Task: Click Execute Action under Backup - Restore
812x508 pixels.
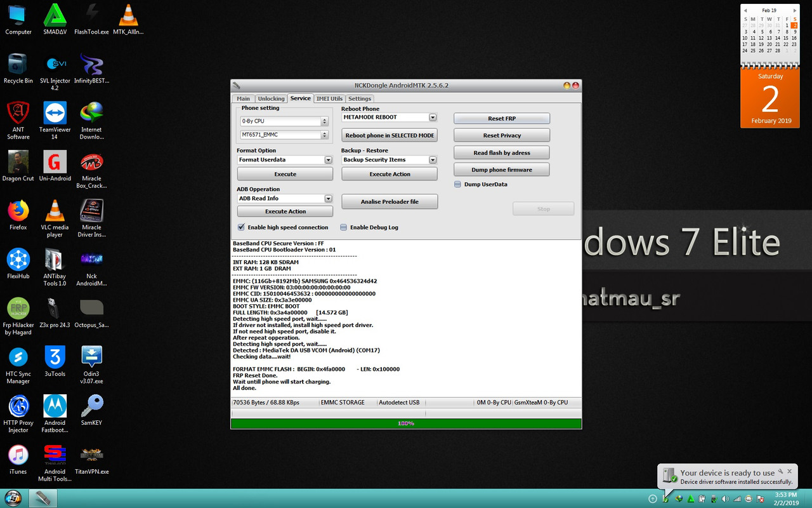Action: point(390,174)
